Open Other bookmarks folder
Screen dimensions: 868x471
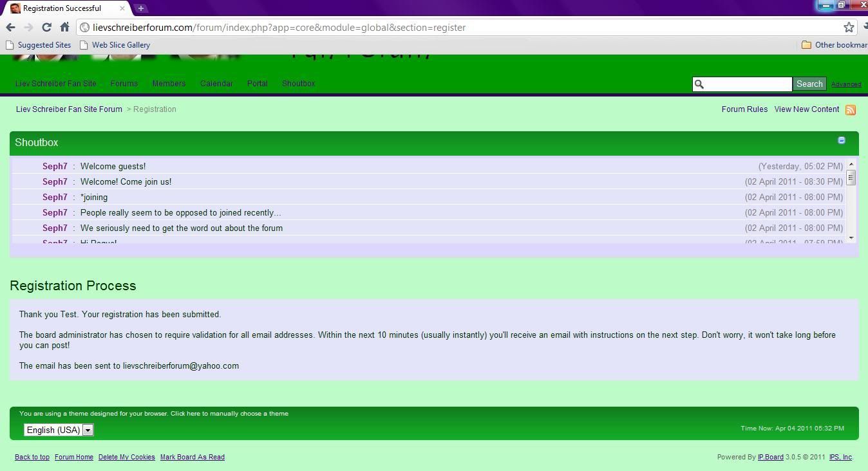(835, 45)
